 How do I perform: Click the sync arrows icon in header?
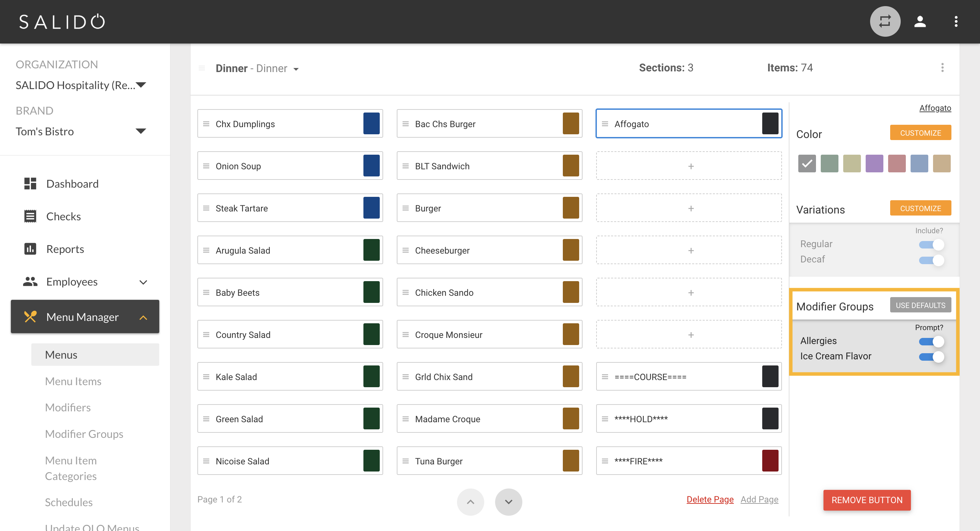[885, 22]
